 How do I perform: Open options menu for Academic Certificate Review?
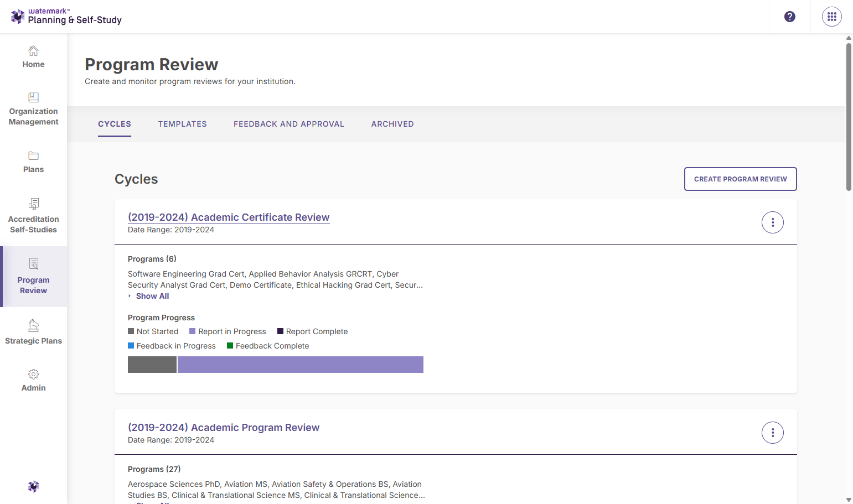click(772, 222)
